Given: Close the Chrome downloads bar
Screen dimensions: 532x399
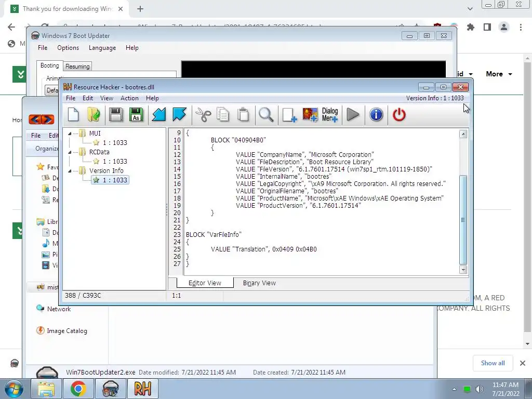Looking at the screenshot, I should [x=523, y=363].
